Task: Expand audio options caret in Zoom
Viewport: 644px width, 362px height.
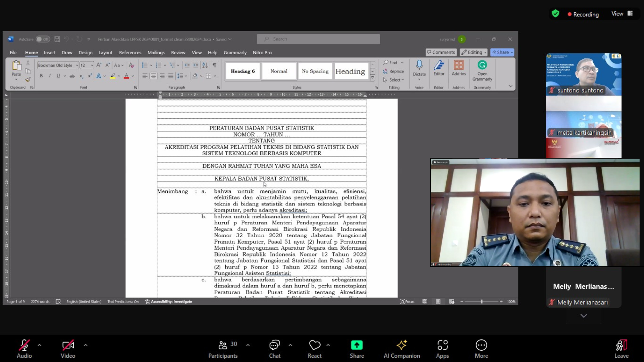Action: [x=40, y=345]
